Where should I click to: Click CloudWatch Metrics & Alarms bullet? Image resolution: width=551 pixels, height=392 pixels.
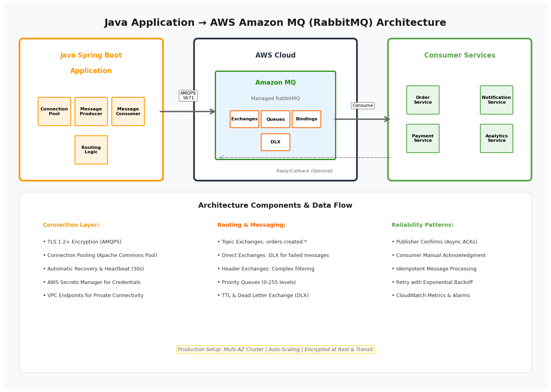click(x=431, y=296)
